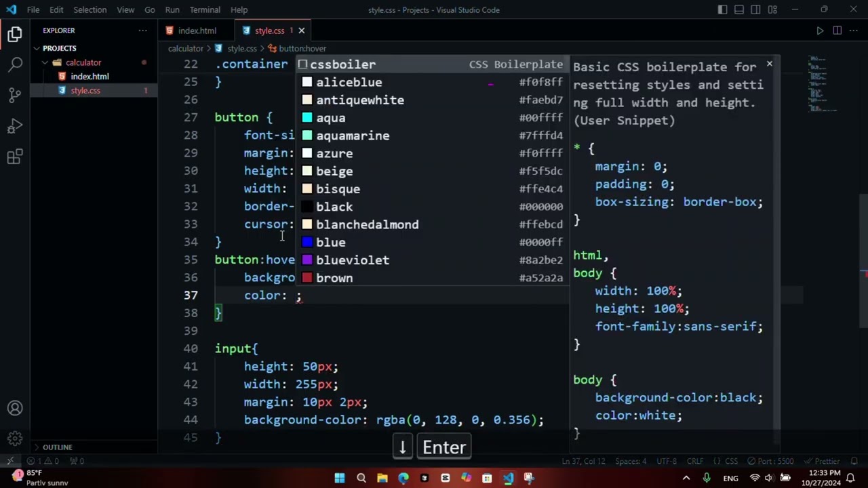Open the Help menu
Screen dimensions: 868x488
click(x=239, y=9)
